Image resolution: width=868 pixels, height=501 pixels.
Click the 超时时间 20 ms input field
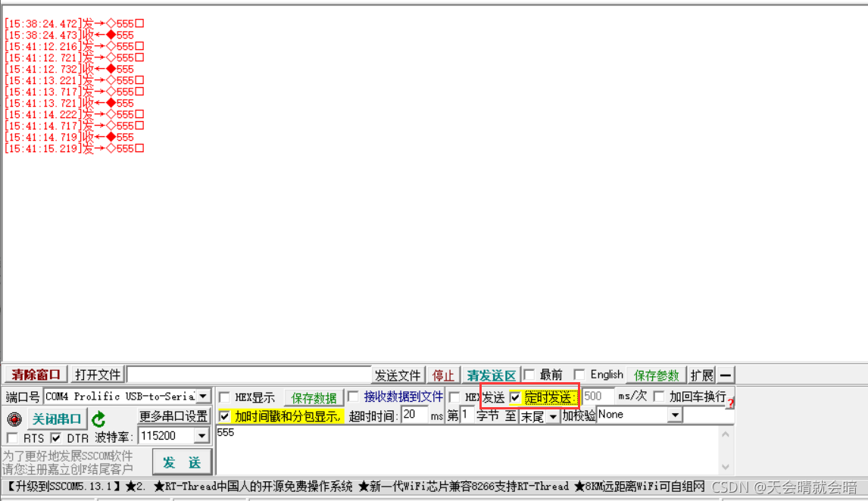(414, 415)
